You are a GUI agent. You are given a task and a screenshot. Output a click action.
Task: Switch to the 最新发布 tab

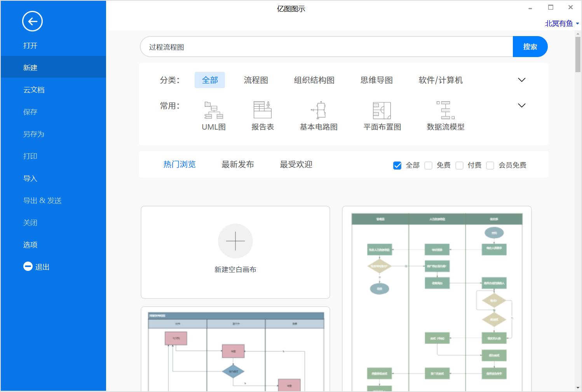237,164
